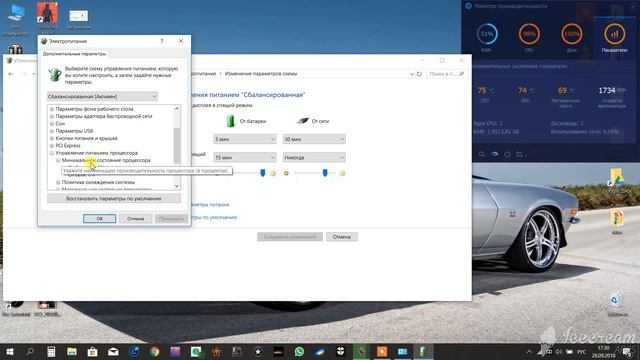Screen dimensions: 640x360
Task: Open the Mail app from the taskbar
Action: [x=113, y=351]
